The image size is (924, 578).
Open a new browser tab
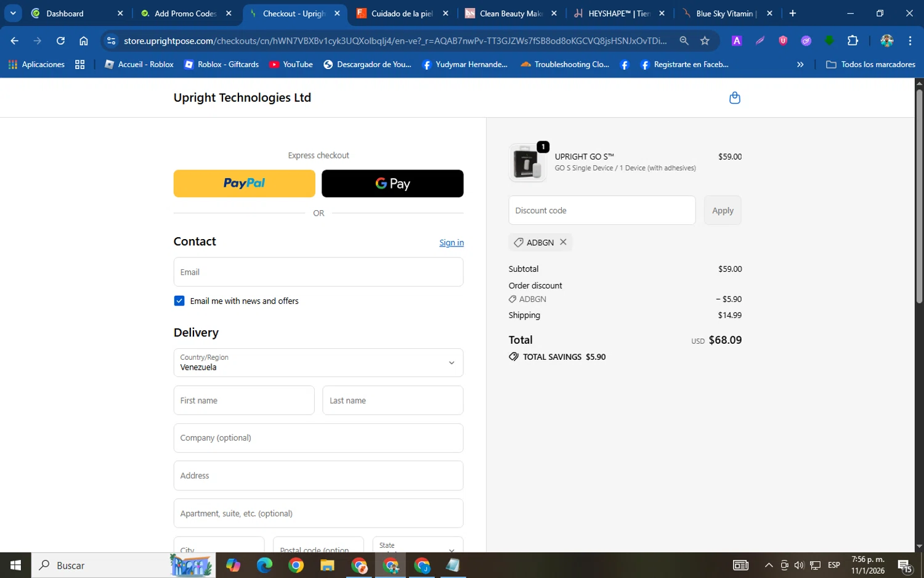coord(793,13)
